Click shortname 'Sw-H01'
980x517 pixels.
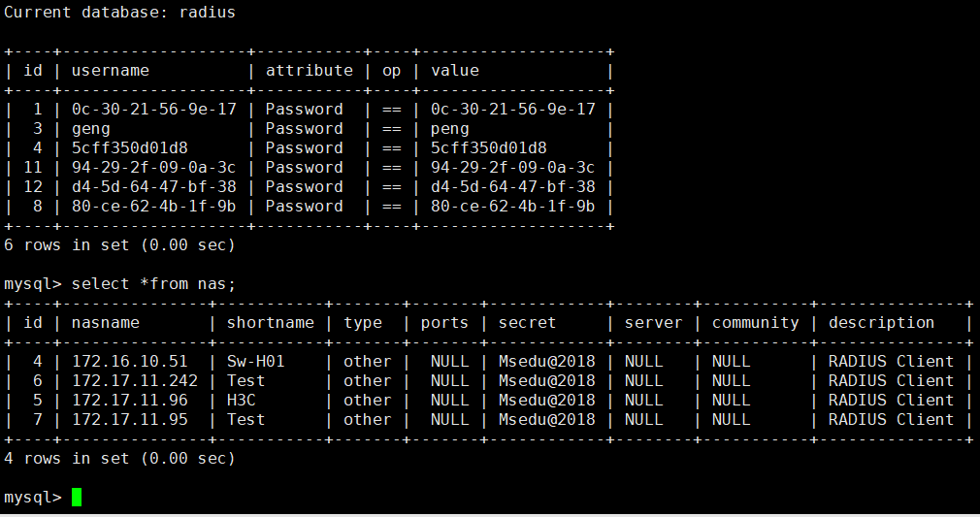coord(255,361)
